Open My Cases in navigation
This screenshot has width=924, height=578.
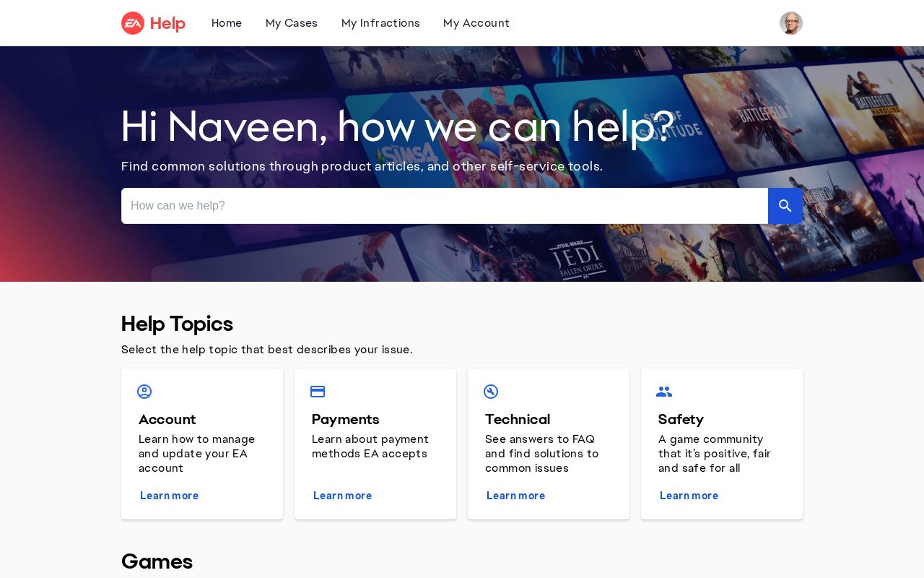pyautogui.click(x=292, y=23)
